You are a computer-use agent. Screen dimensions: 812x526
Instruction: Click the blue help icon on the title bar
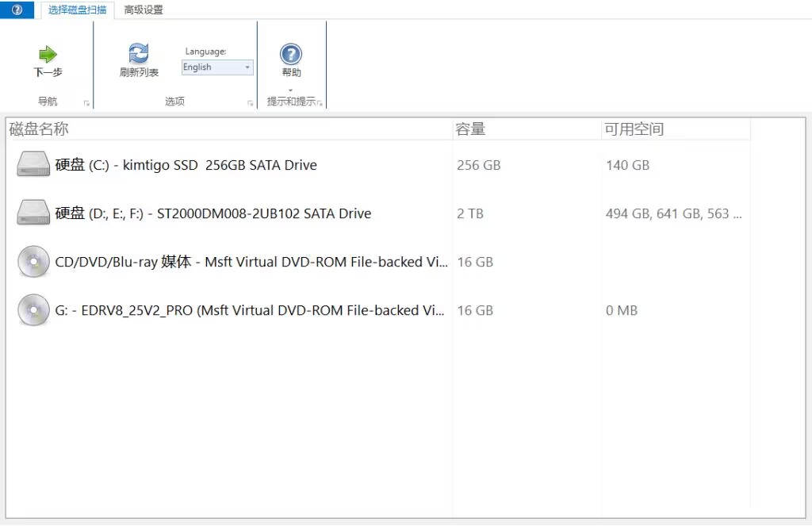tap(17, 10)
